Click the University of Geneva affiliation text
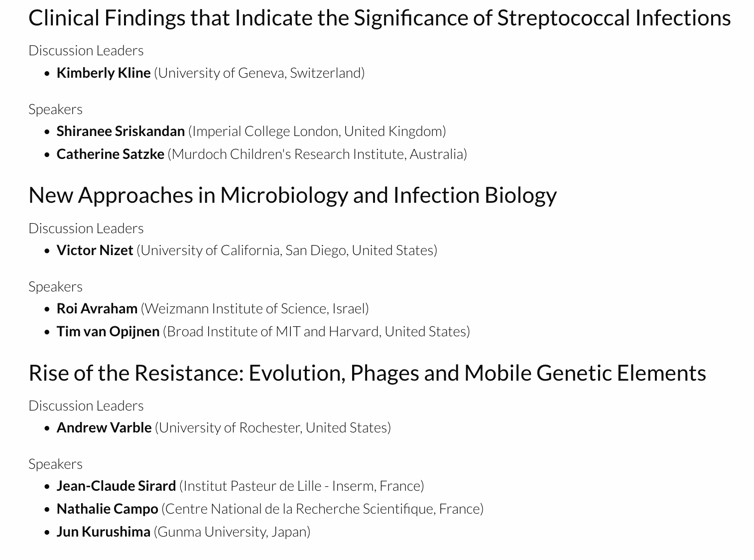The image size is (754, 560). click(x=259, y=73)
